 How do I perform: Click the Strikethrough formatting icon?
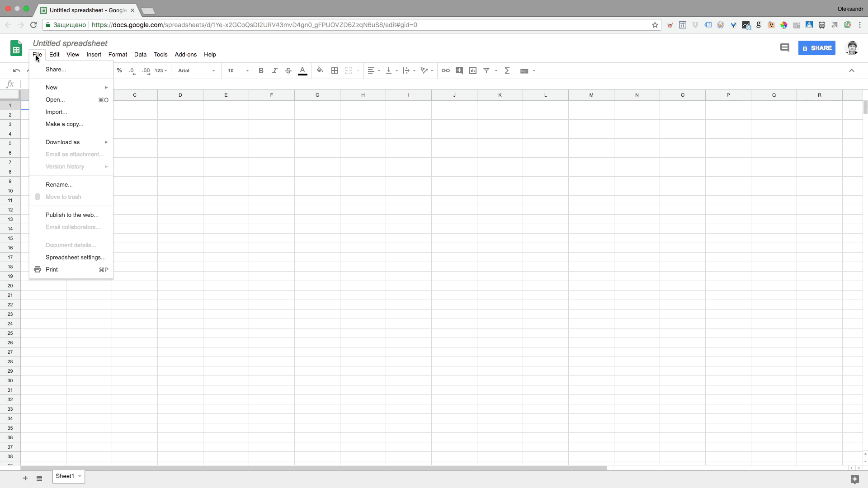(x=288, y=70)
